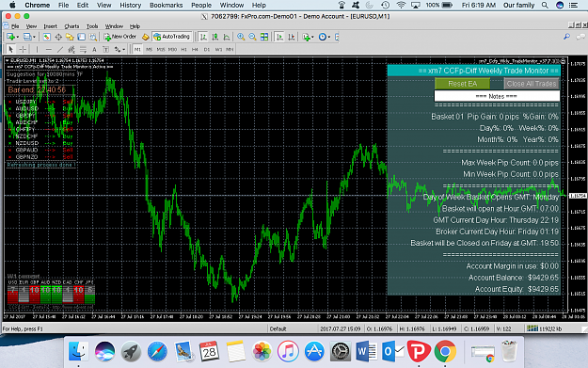The height and width of the screenshot is (368, 588).
Task: Zoom out on the chart
Action: [252, 37]
